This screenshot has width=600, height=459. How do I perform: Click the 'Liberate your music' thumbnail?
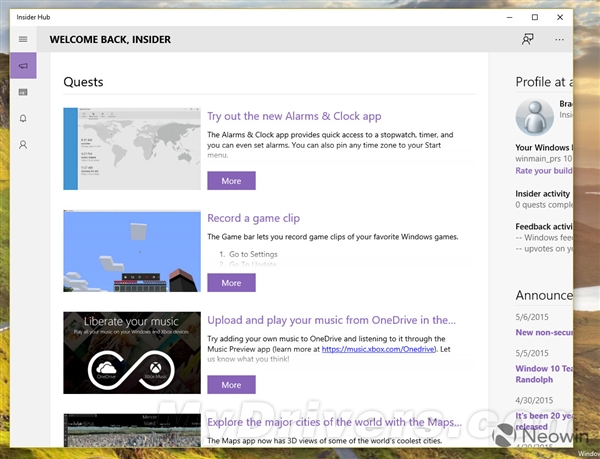point(128,352)
